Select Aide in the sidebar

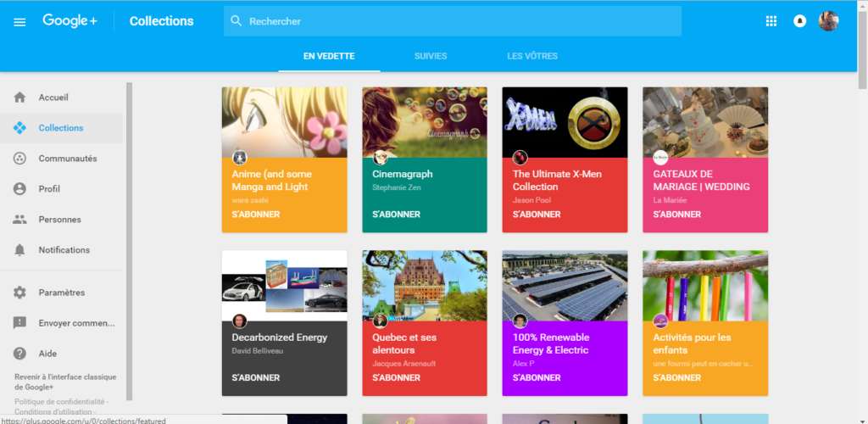[x=61, y=353]
